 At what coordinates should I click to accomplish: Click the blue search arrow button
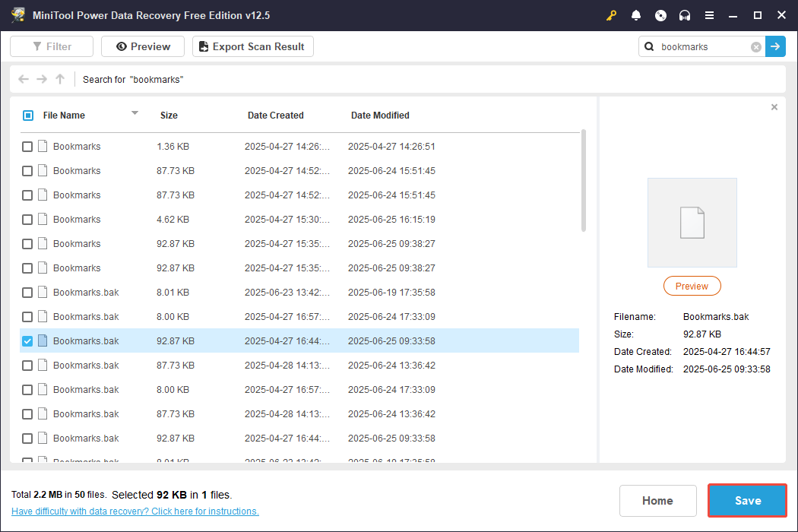(775, 46)
